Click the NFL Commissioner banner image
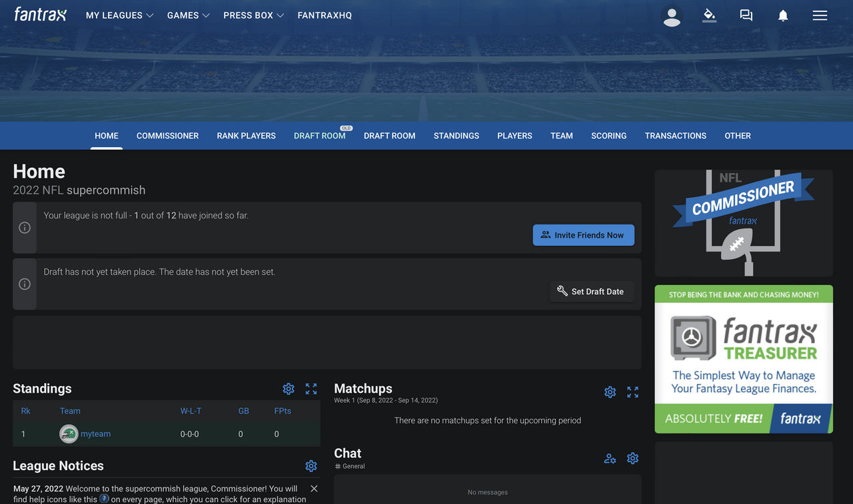The width and height of the screenshot is (853, 504). coord(744,223)
